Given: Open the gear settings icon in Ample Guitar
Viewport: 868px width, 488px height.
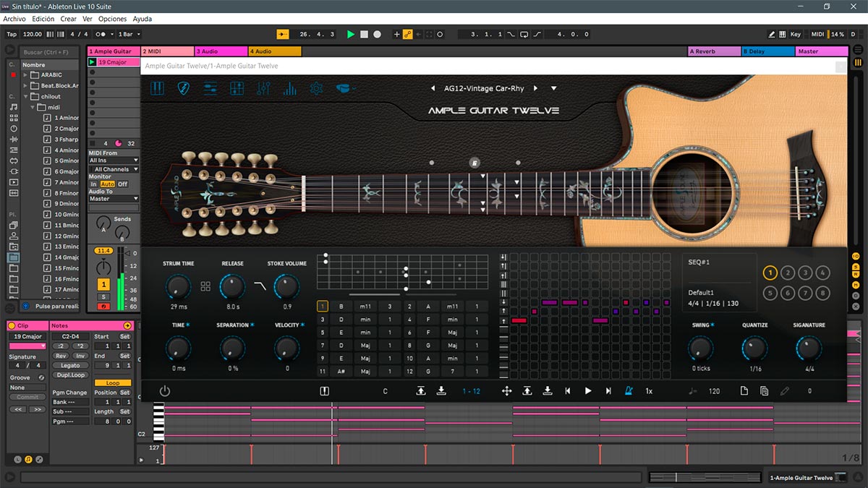Looking at the screenshot, I should 316,88.
